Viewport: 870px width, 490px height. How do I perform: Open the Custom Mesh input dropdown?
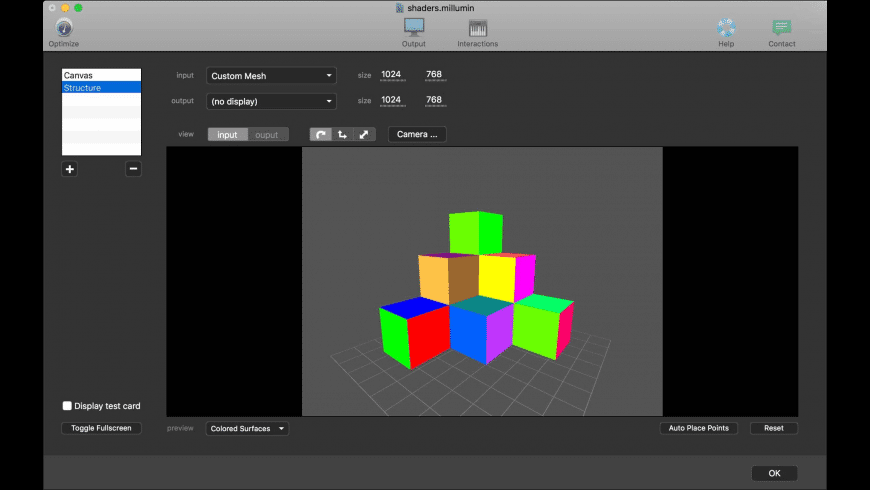(271, 75)
